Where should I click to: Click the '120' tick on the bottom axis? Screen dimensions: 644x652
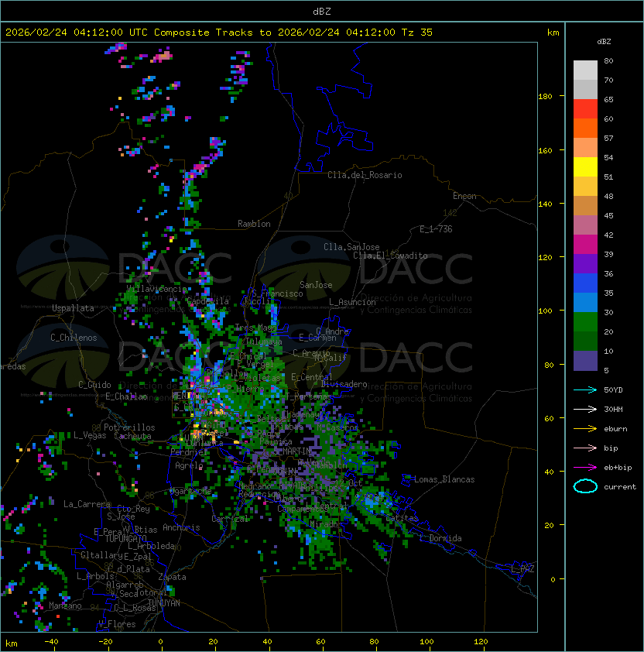[481, 642]
